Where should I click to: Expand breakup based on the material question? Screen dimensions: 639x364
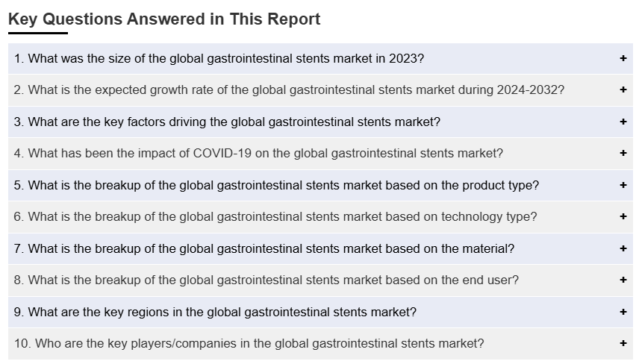pos(320,249)
